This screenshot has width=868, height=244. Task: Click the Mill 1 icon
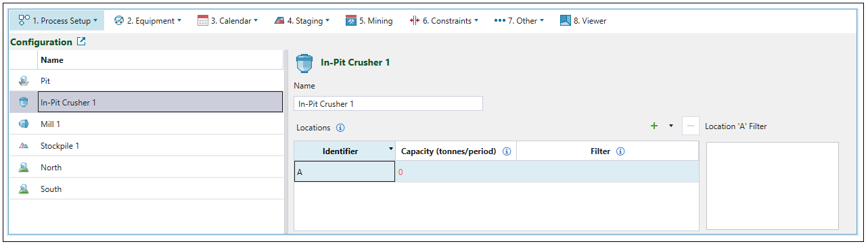pos(24,124)
